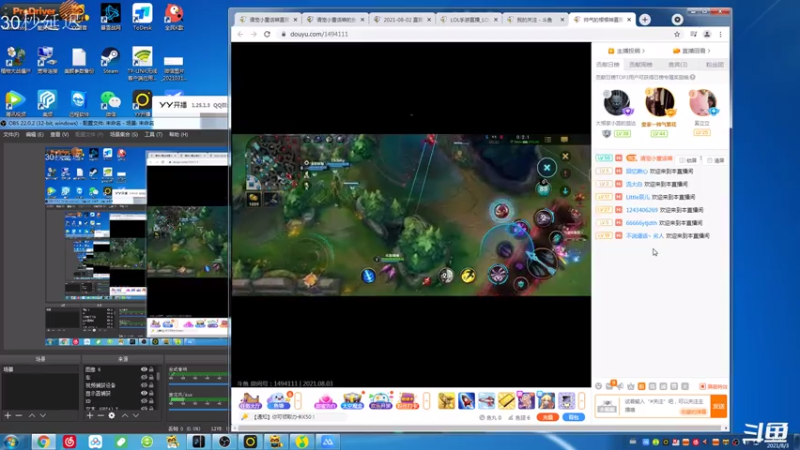The height and width of the screenshot is (450, 800).
Task: Click the Little username in chat
Action: [638, 197]
